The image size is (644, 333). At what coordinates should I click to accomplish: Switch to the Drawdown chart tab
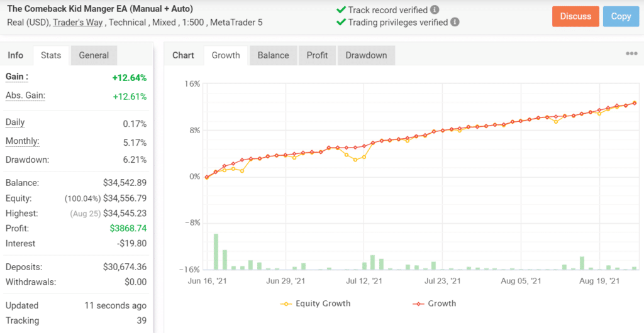366,55
